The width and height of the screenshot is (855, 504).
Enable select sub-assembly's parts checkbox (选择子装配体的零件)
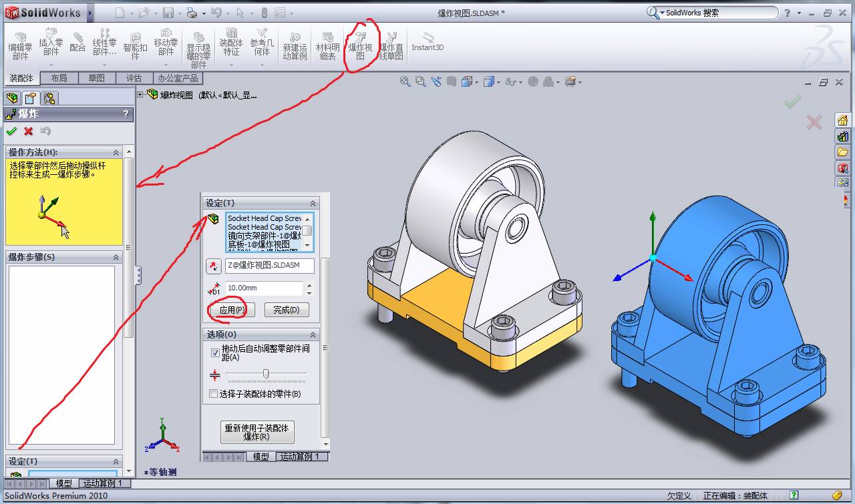(x=213, y=394)
